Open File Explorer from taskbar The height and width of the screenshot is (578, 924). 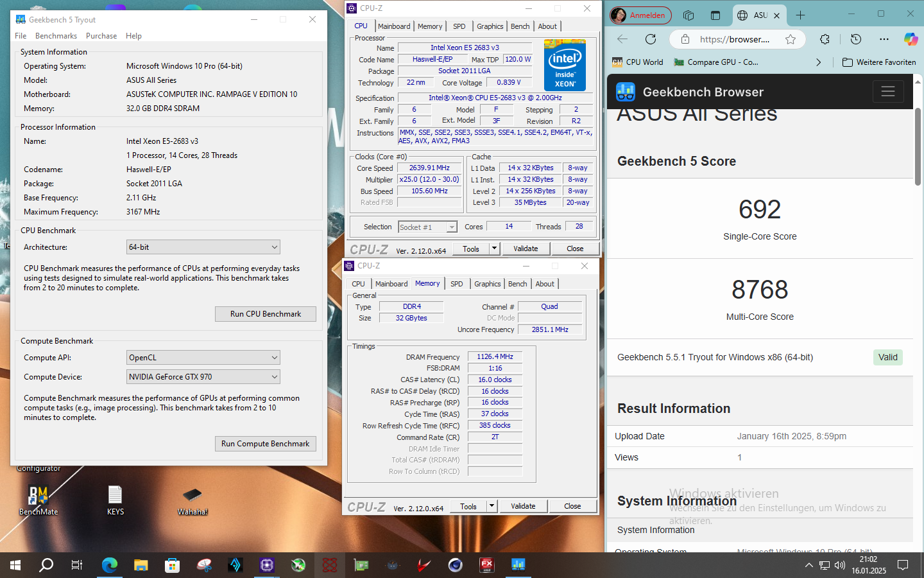[x=141, y=565]
